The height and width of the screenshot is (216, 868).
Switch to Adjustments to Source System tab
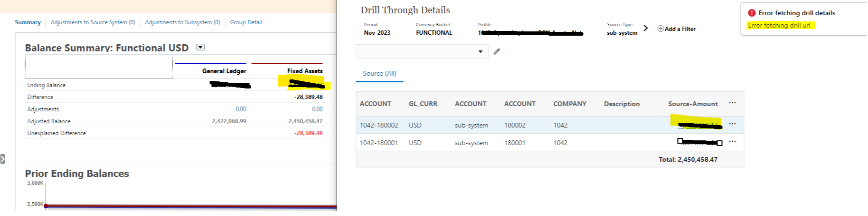click(x=93, y=22)
